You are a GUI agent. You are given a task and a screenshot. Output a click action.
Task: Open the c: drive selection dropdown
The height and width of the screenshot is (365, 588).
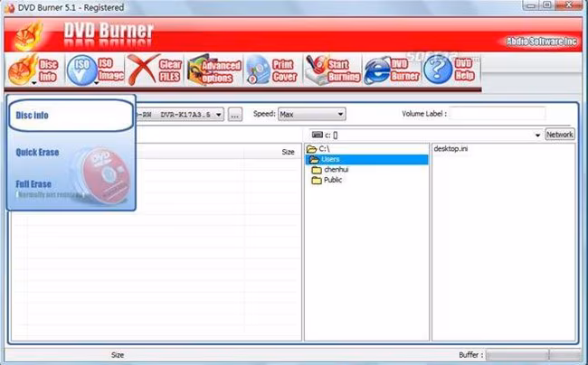click(x=537, y=135)
